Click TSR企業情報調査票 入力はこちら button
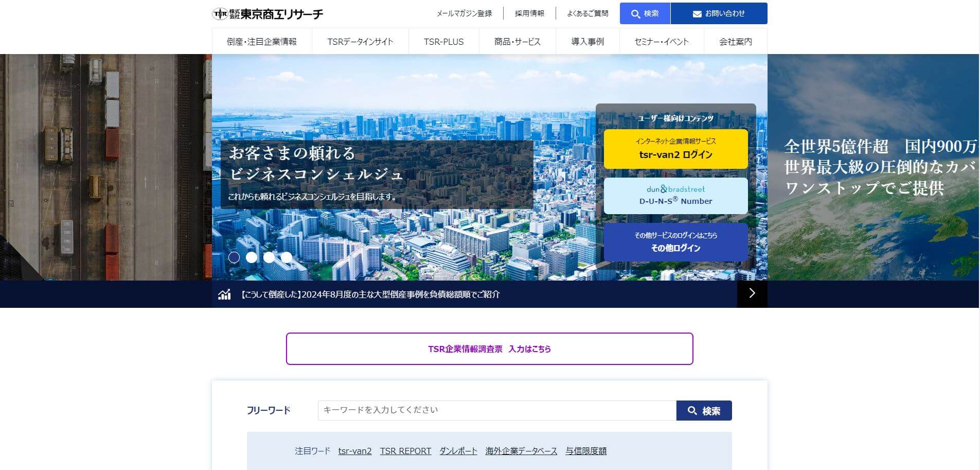The width and height of the screenshot is (980, 470). click(490, 349)
